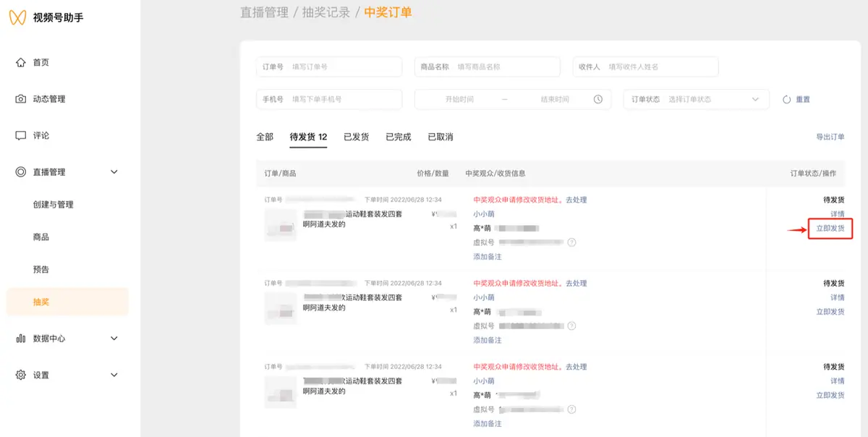Screen dimensions: 868x437
Task: Switch to the 已取消 tab
Action: 440,137
